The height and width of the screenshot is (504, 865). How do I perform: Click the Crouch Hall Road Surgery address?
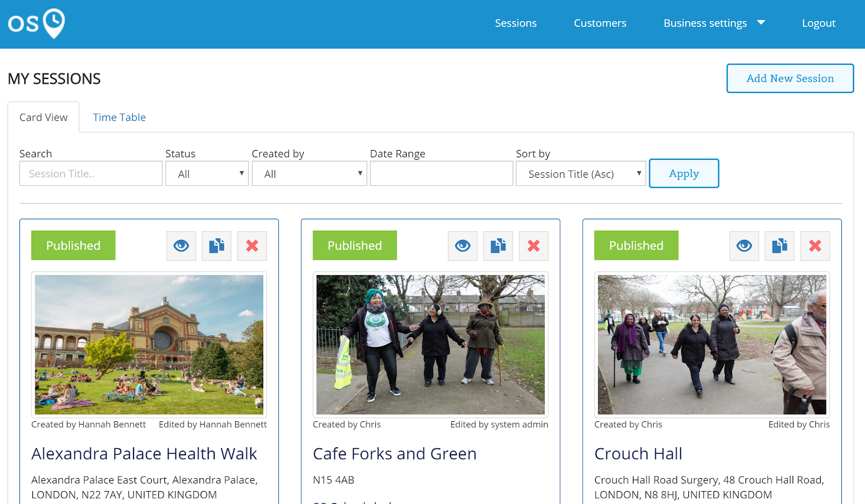(x=709, y=487)
